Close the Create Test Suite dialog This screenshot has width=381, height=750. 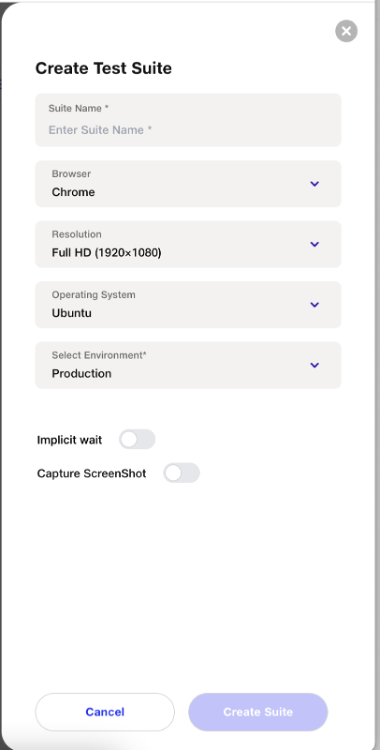[x=346, y=31]
